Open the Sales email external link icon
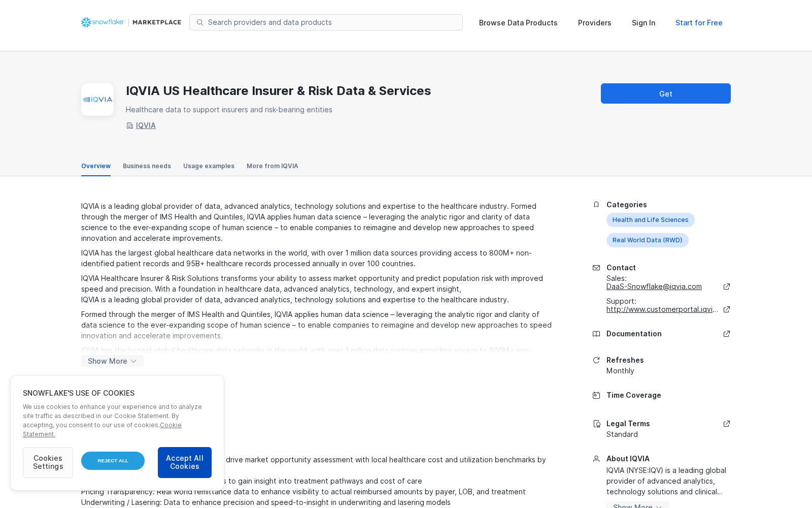 727,287
